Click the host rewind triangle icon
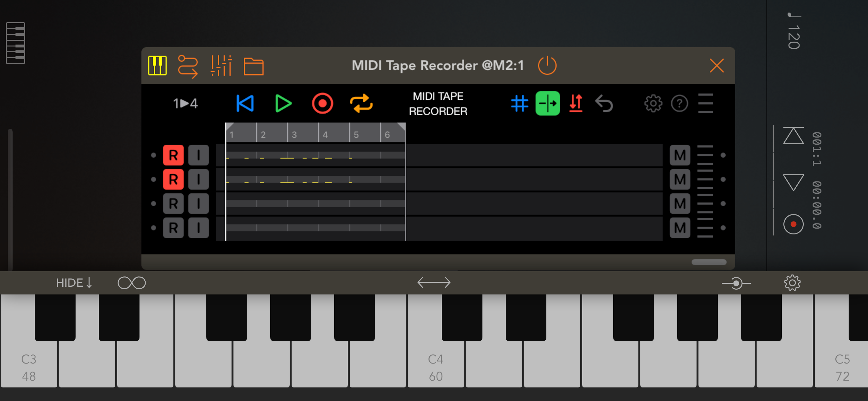 click(x=793, y=136)
